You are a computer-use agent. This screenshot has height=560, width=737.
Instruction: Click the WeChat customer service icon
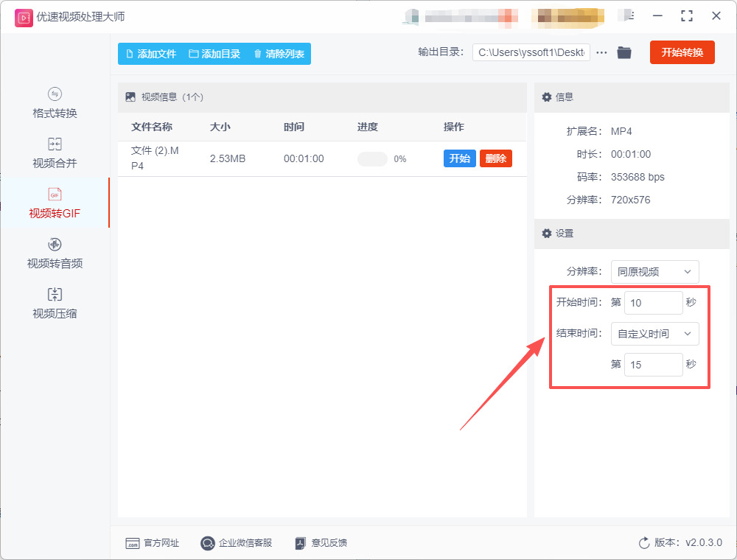207,543
